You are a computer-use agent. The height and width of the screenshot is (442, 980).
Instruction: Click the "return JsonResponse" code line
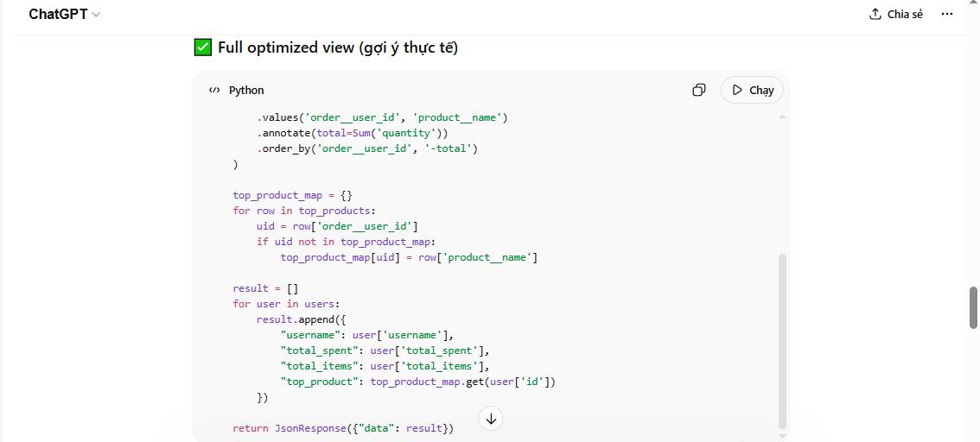point(342,428)
